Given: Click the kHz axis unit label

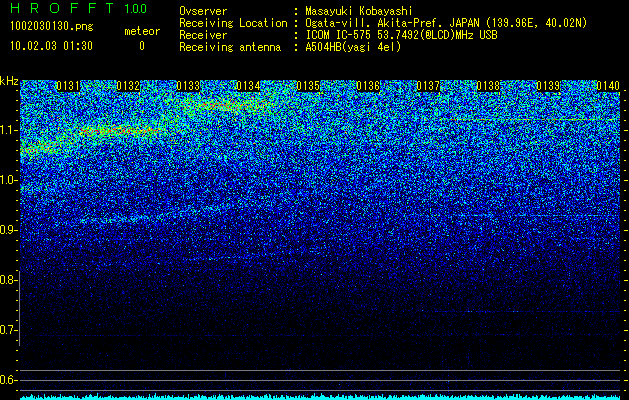Looking at the screenshot, I should tap(9, 81).
